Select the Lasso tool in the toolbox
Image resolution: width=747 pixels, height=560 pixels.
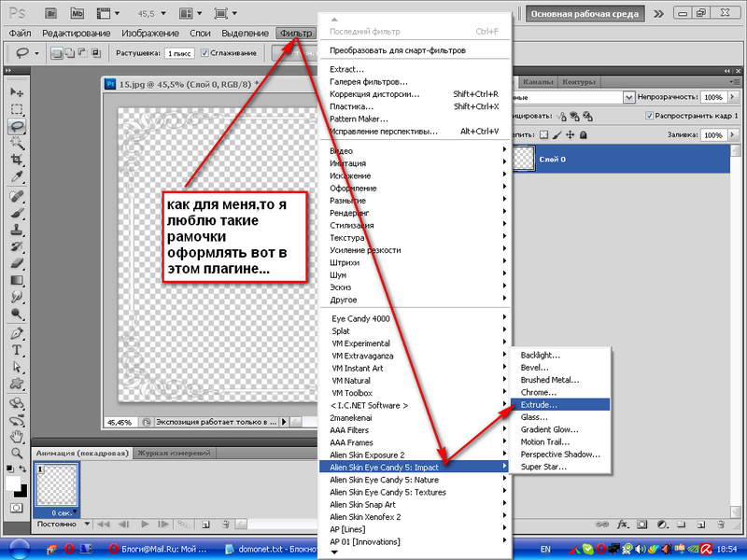click(x=17, y=126)
